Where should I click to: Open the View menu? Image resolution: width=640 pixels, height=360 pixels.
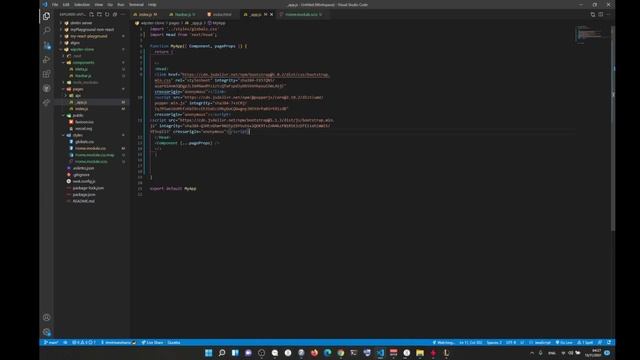(98, 4)
